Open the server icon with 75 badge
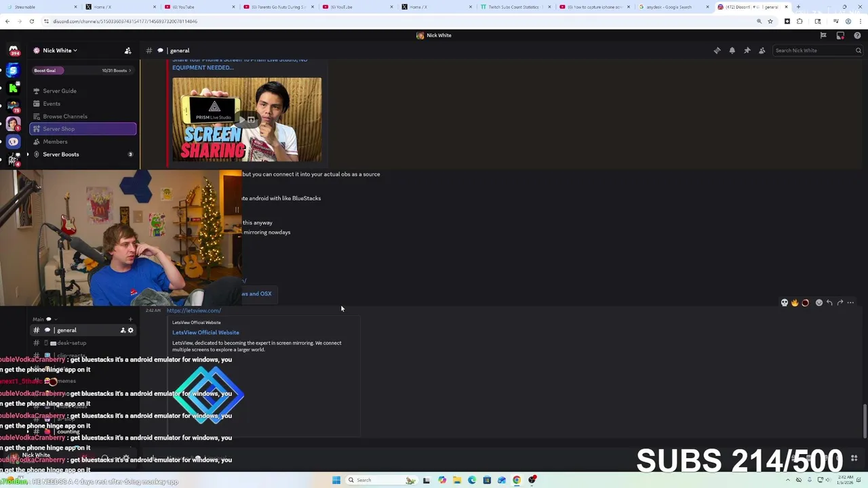 tap(13, 106)
